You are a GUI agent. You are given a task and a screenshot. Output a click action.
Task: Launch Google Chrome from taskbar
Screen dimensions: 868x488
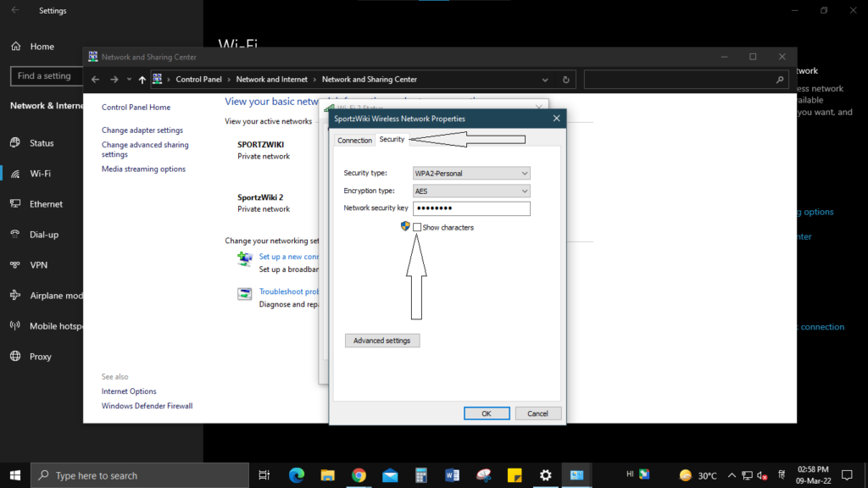coord(359,475)
